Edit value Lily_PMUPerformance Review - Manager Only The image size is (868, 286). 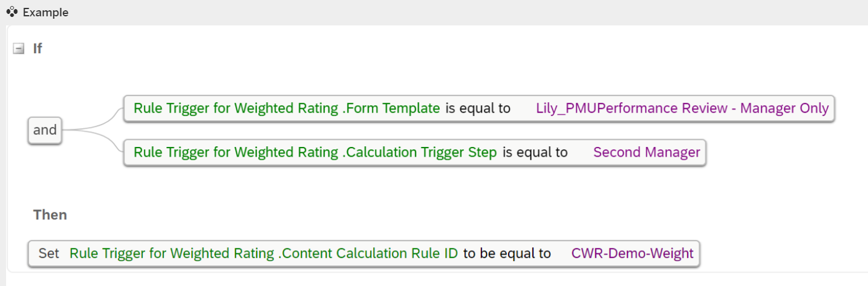[682, 108]
